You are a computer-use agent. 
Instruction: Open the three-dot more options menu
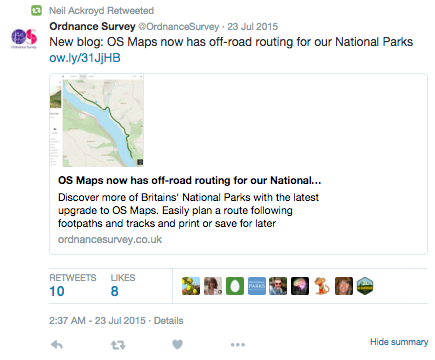pyautogui.click(x=238, y=345)
